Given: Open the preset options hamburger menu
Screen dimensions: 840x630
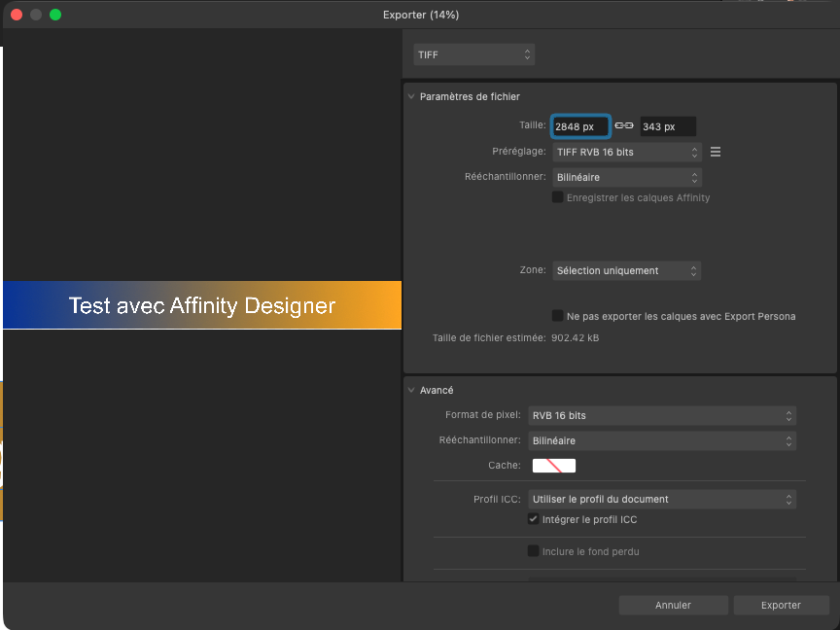Looking at the screenshot, I should click(x=716, y=152).
